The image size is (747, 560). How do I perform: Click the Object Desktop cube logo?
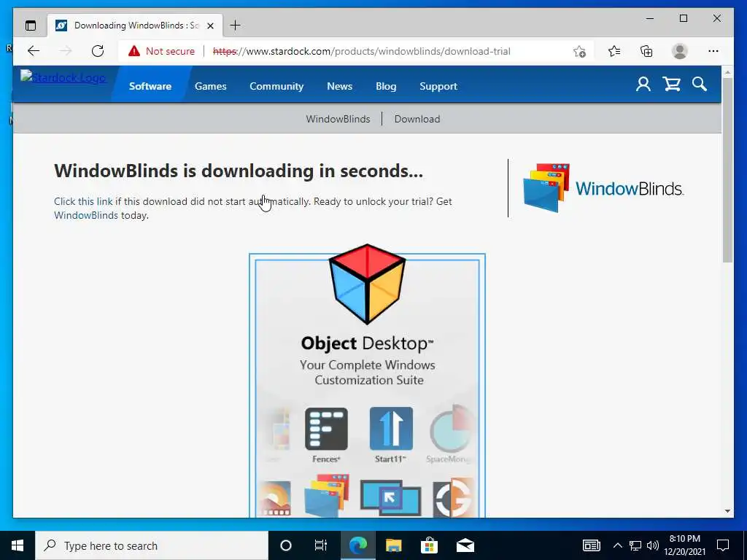368,284
